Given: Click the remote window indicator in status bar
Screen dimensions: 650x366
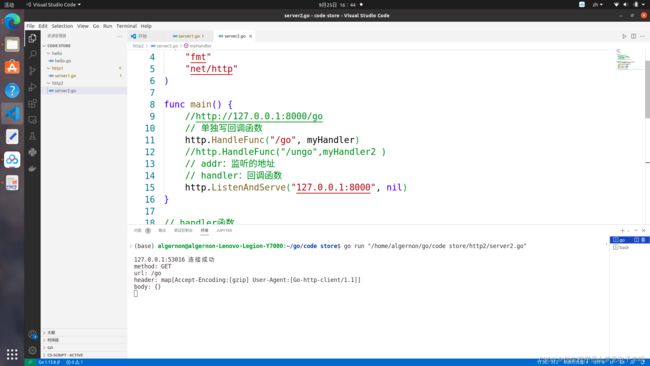Looking at the screenshot, I should click(x=30, y=362).
